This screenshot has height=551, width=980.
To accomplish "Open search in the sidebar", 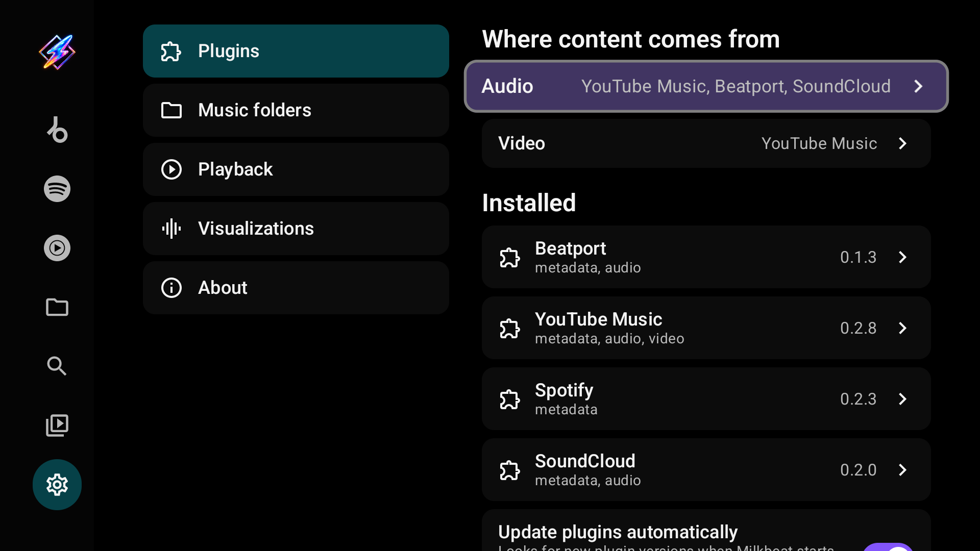I will tap(57, 366).
